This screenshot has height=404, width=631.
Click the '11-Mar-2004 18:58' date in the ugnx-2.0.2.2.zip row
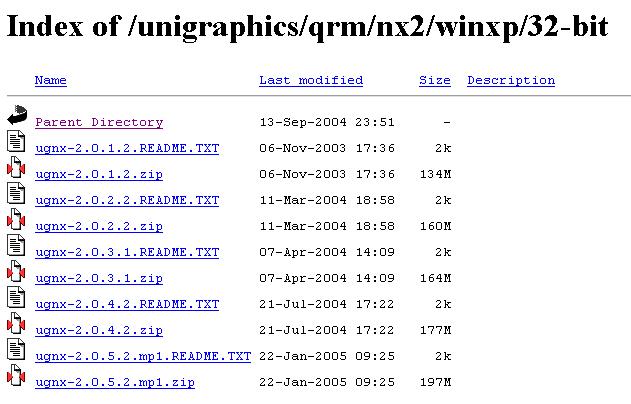click(327, 226)
